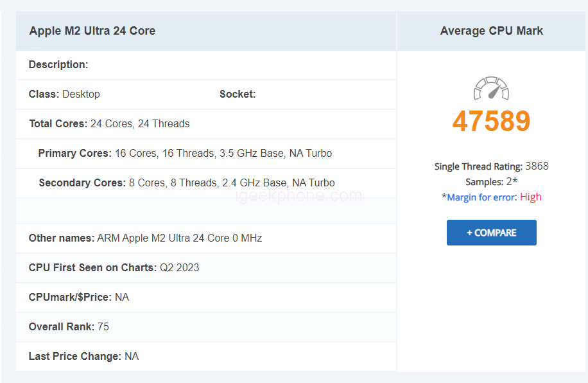This screenshot has height=383, width=588.
Task: Select the Other names row
Action: click(145, 238)
